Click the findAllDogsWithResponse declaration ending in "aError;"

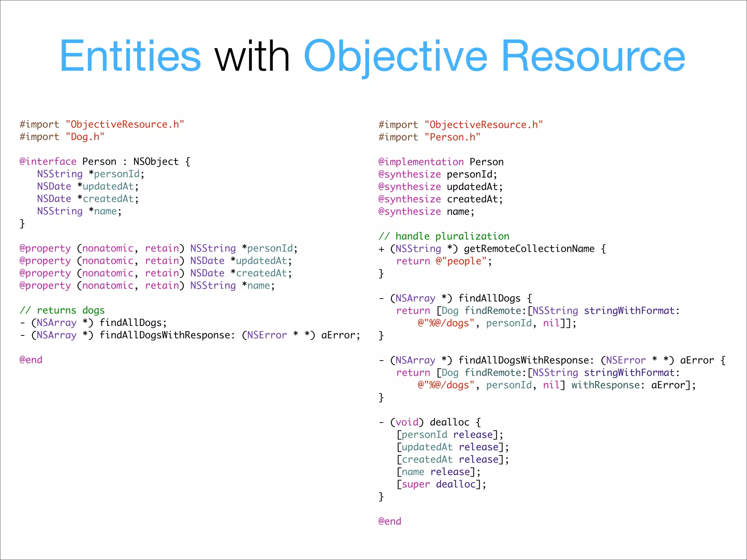(x=190, y=335)
